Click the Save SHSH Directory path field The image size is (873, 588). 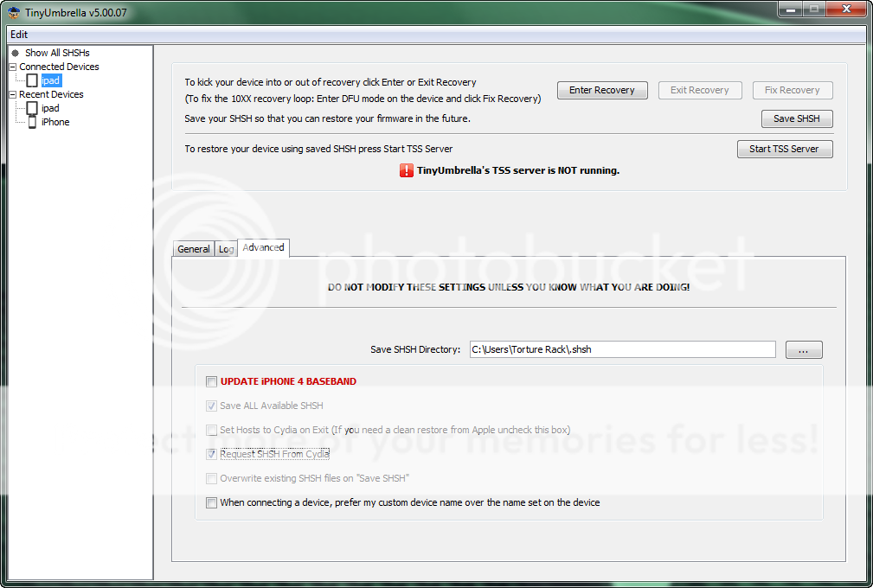click(x=622, y=349)
